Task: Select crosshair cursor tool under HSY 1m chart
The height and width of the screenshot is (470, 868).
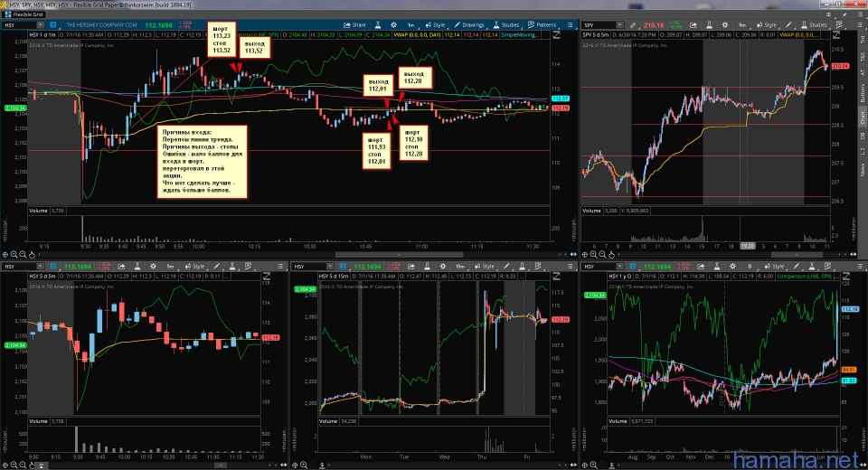Action: [5, 255]
